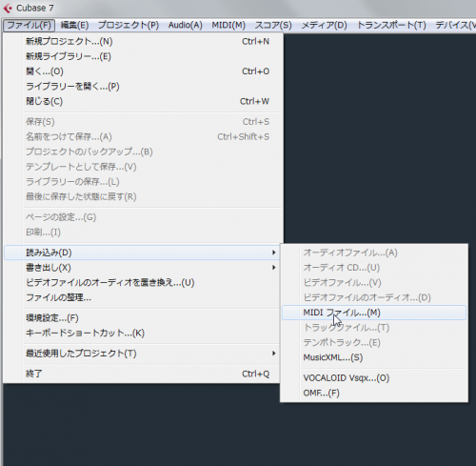Click the Cubase 7 logo icon
Viewport: 476px width, 466px height.
[x=8, y=9]
